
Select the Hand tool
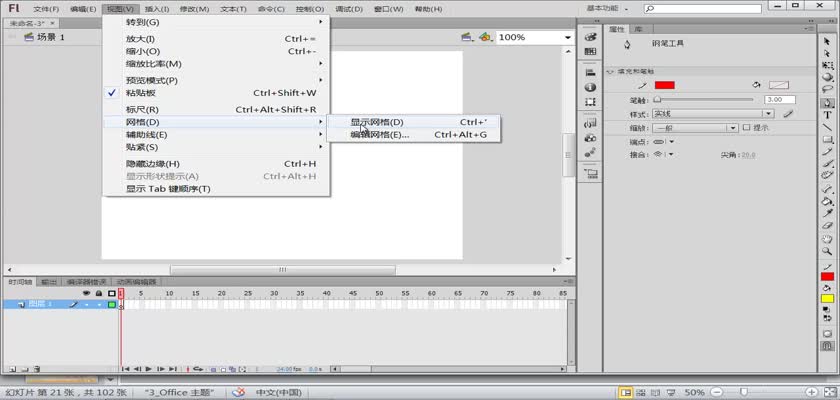827,239
